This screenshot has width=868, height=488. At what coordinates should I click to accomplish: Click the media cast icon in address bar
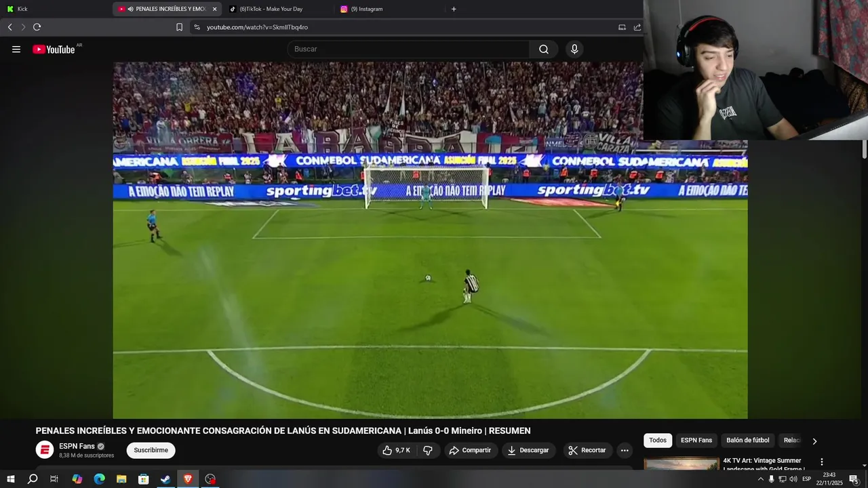pyautogui.click(x=622, y=27)
